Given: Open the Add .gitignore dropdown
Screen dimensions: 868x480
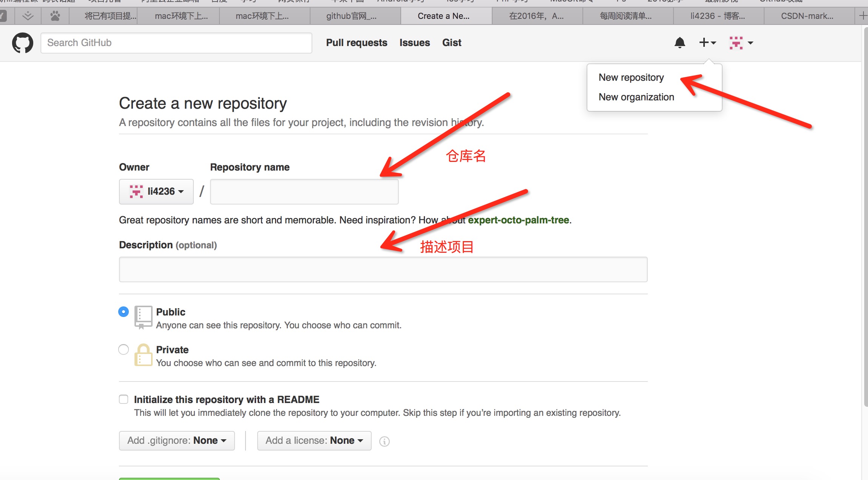Looking at the screenshot, I should pos(177,441).
